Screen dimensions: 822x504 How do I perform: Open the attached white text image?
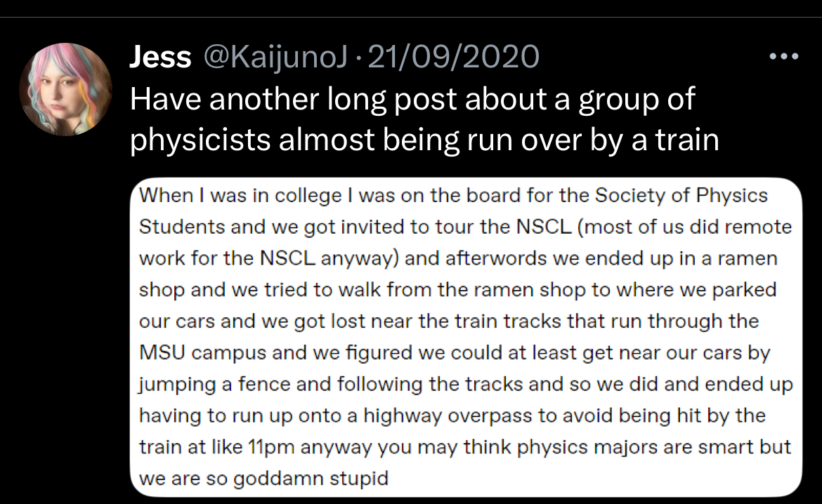click(466, 337)
